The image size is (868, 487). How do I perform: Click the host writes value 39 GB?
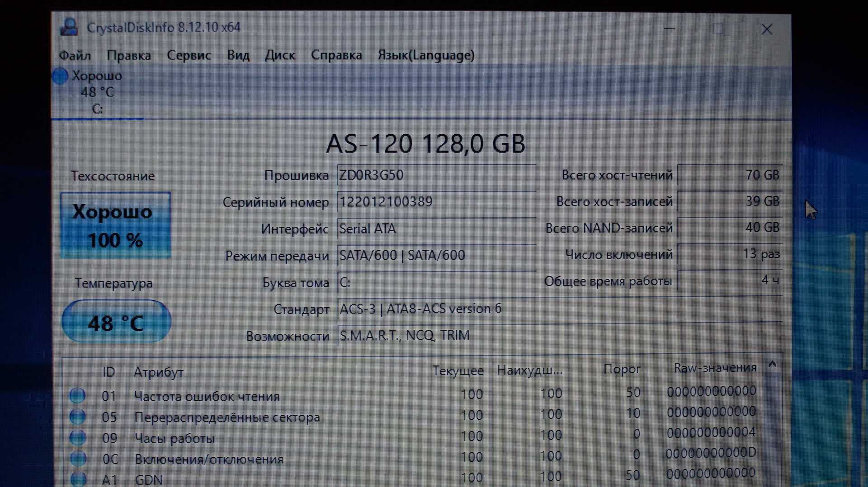(730, 201)
